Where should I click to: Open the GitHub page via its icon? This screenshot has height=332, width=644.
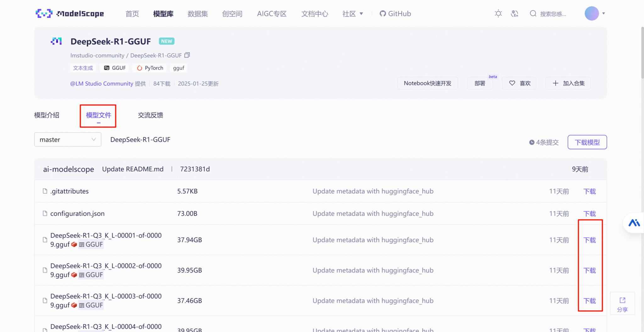click(383, 13)
